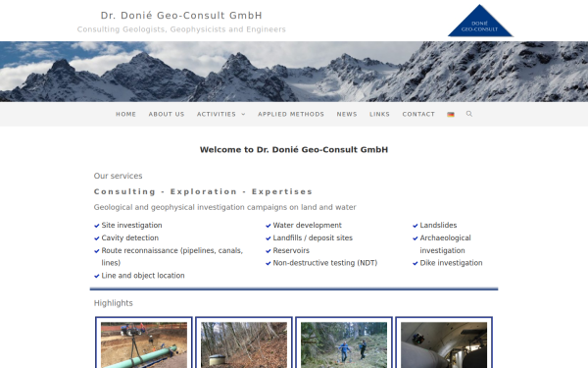Open the Applied Methods page

tap(291, 114)
